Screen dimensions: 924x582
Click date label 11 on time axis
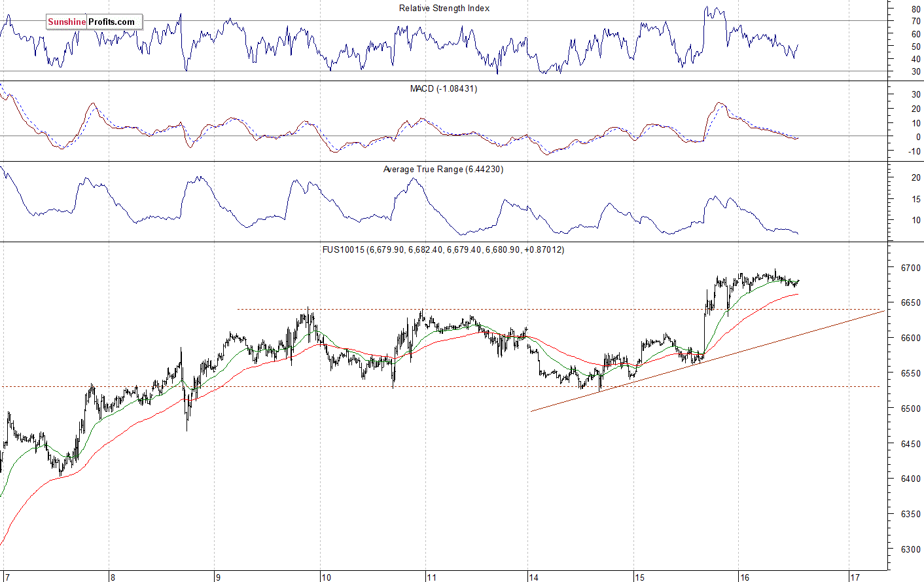pyautogui.click(x=431, y=577)
